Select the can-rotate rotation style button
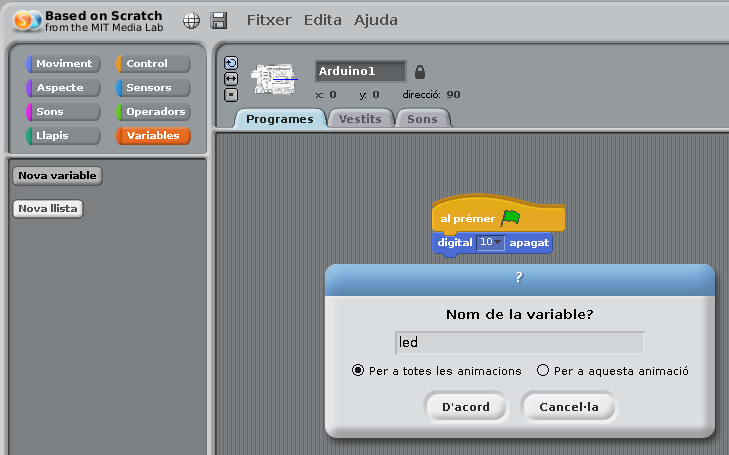Screen dimensions: 729x455 coord(231,63)
